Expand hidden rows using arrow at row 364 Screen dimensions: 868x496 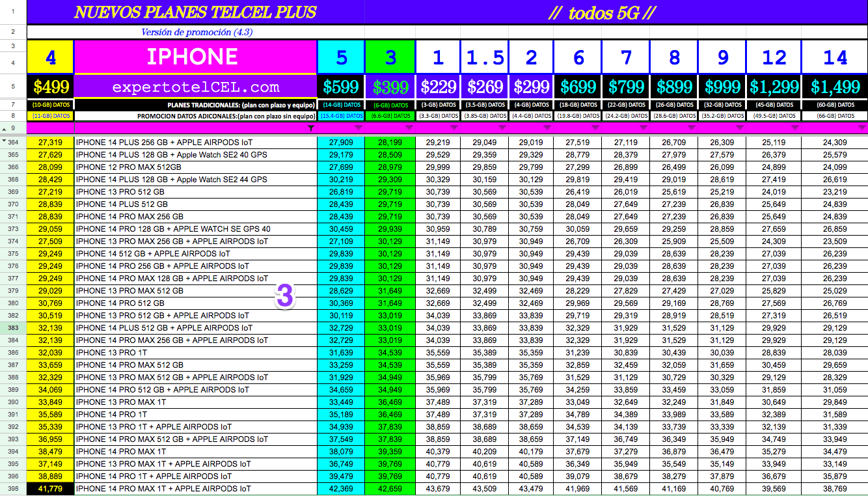point(5,141)
